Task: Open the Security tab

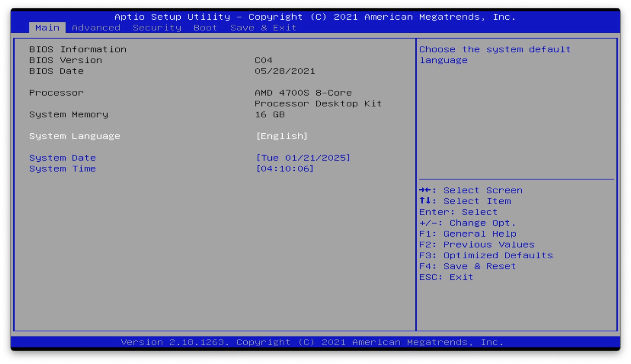Action: [x=157, y=28]
